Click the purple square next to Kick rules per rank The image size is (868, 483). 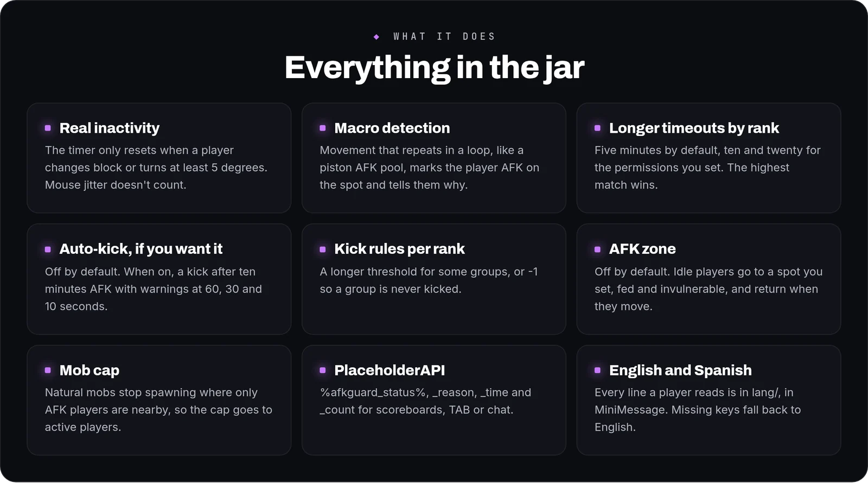tap(323, 249)
